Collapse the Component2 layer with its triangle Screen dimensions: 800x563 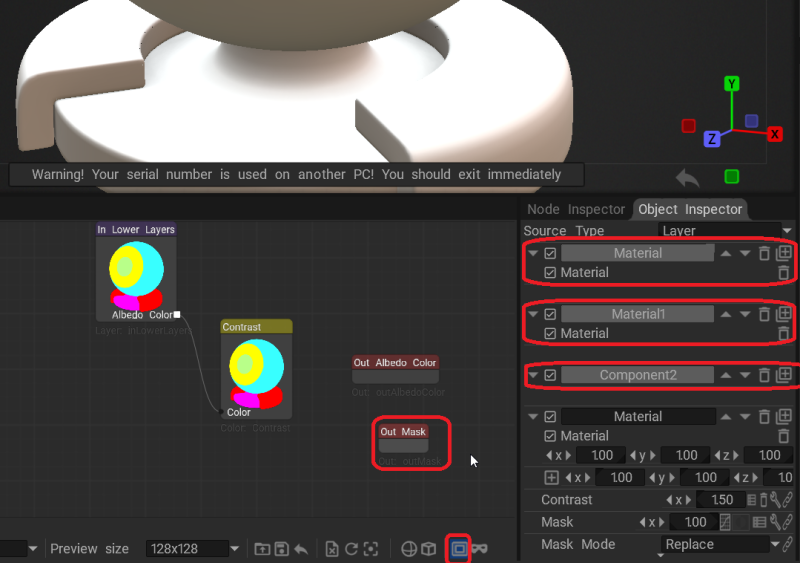point(533,375)
